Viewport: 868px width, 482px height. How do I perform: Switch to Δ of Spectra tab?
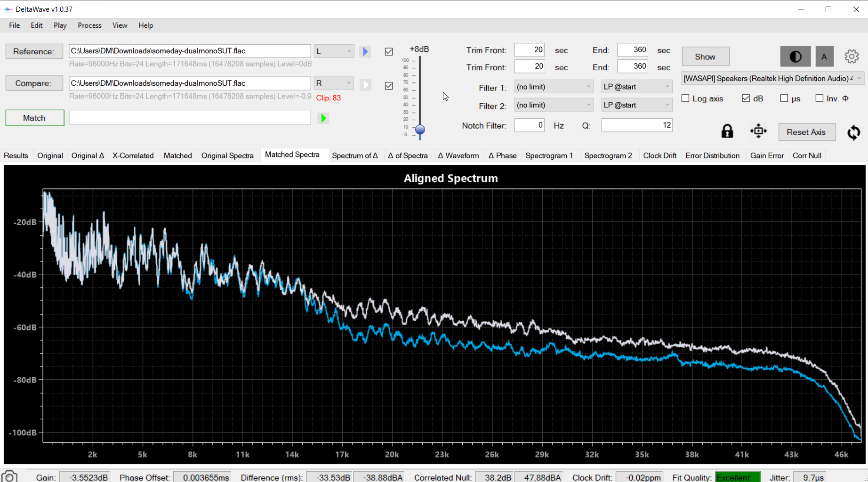(x=408, y=155)
